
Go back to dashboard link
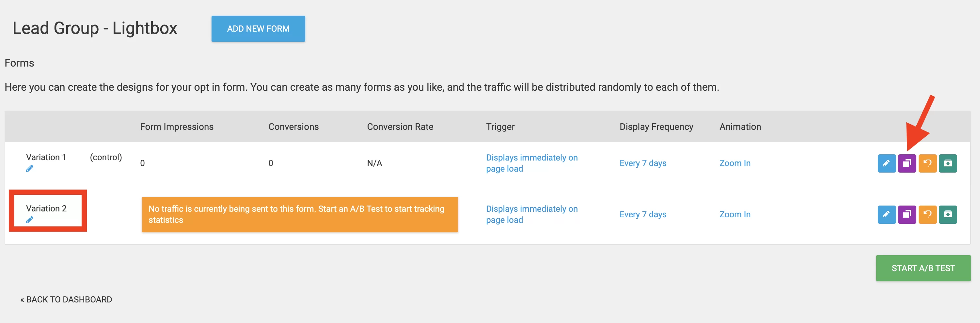tap(66, 300)
